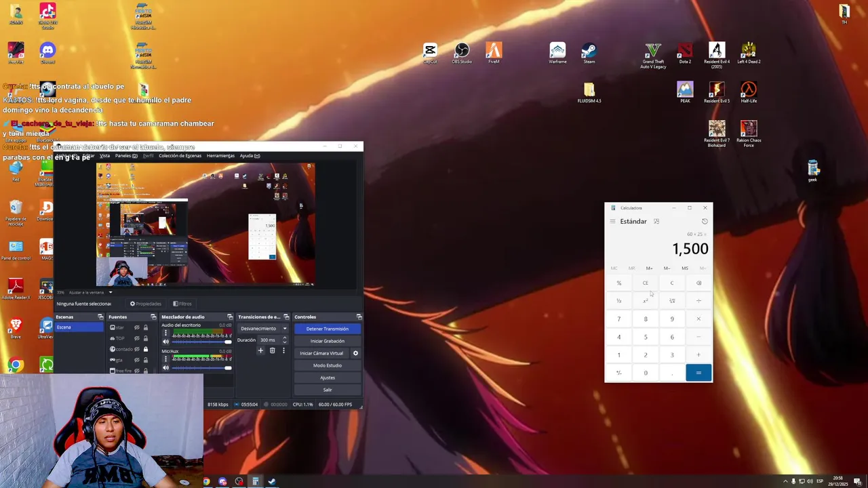868x488 pixels.
Task: Launch TikTok LIVE Studio icon
Action: point(47,16)
